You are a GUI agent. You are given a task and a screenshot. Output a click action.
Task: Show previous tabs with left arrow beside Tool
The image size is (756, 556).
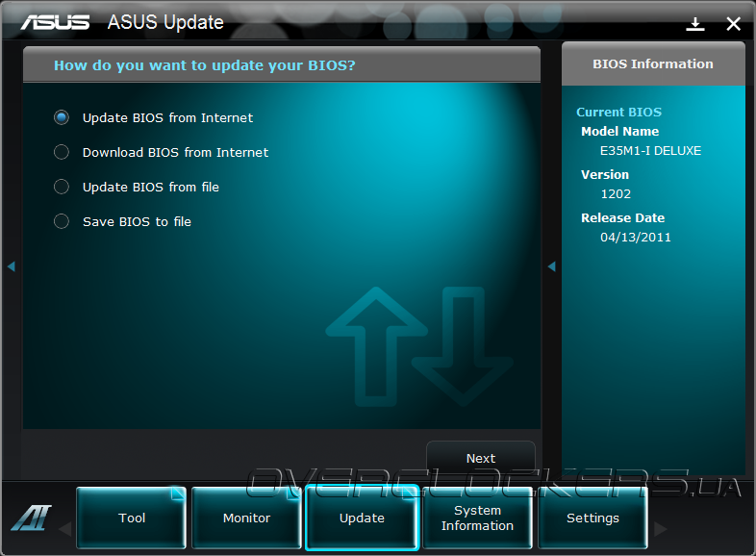tap(65, 529)
